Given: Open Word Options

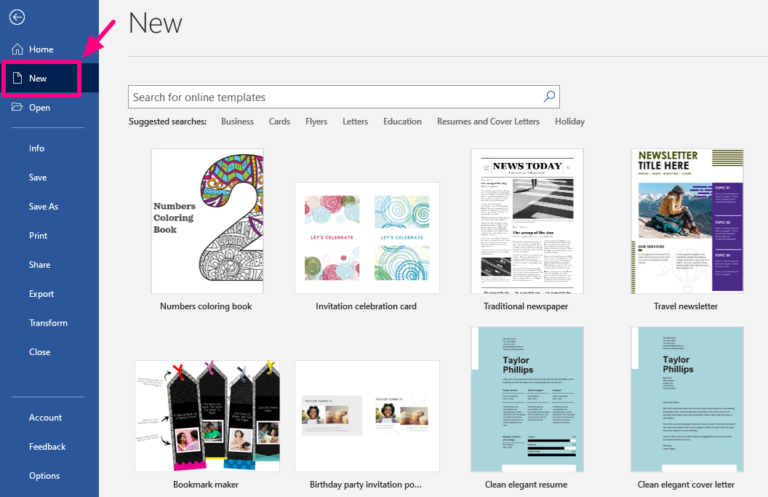Looking at the screenshot, I should pos(44,476).
